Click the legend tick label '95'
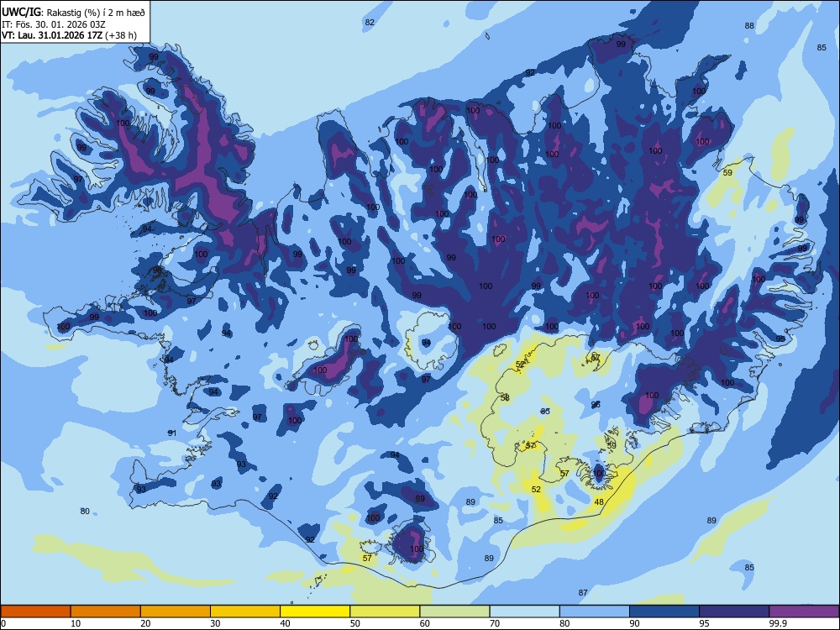 point(705,623)
